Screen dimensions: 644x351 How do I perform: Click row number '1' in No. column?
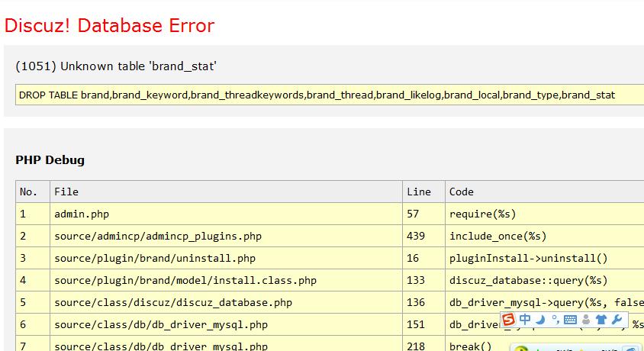click(33, 214)
